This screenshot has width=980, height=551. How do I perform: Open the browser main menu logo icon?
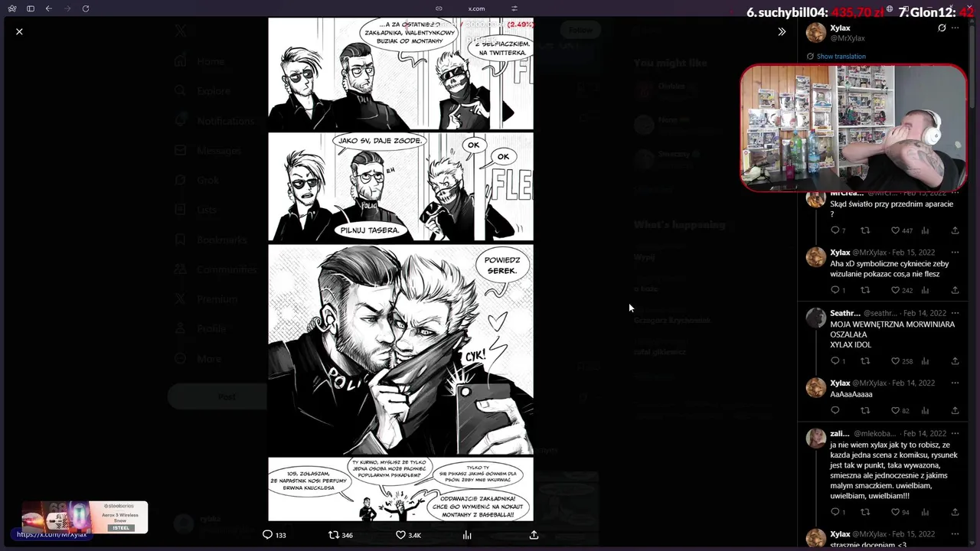[12, 8]
